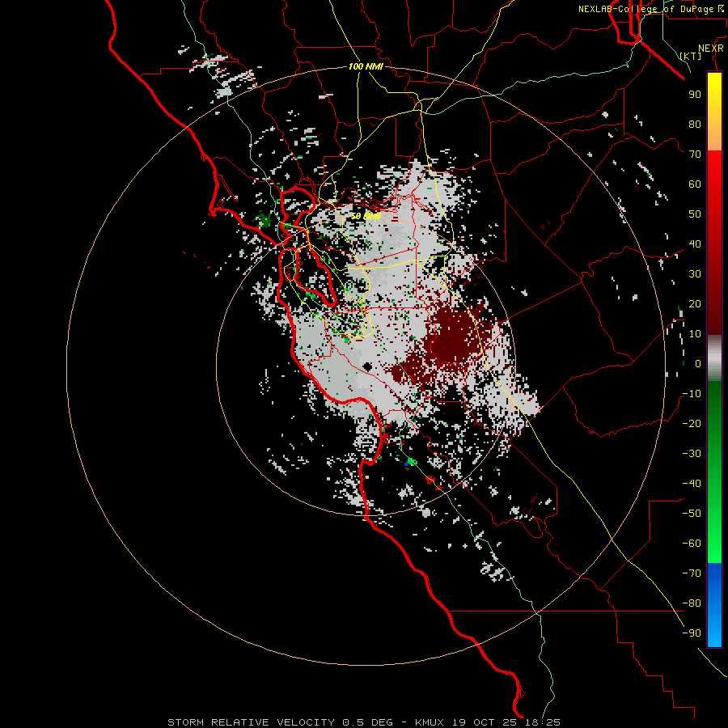The height and width of the screenshot is (728, 728).
Task: Click the small blue velocity pixel cluster
Action: point(407,463)
